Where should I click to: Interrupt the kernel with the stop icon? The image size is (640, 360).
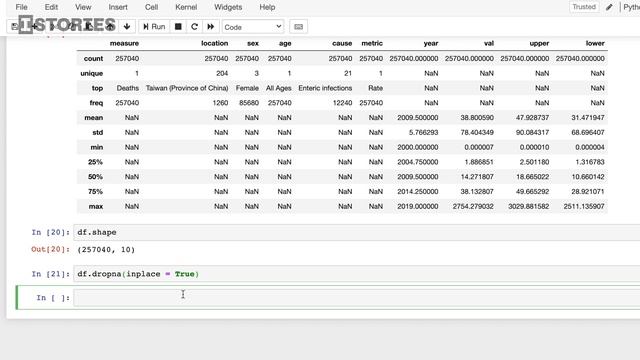tap(178, 27)
